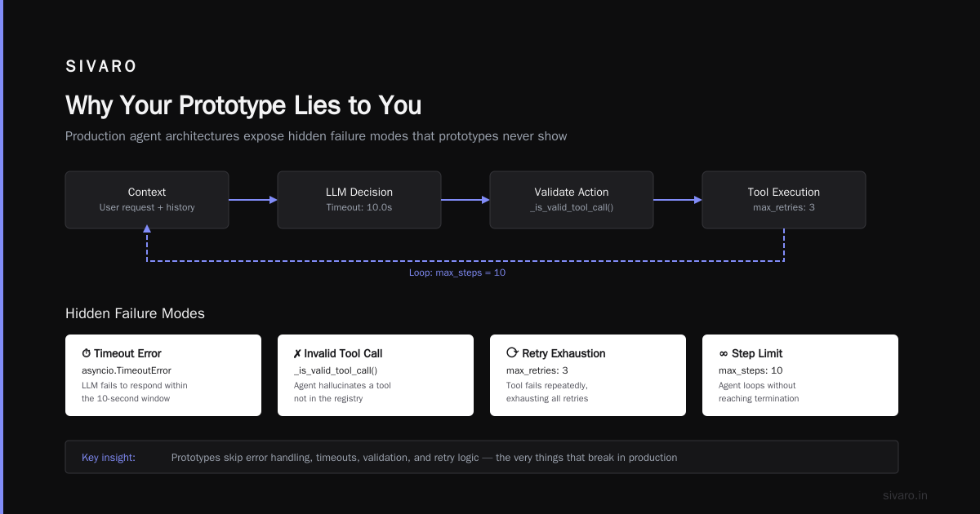Click 'Tool fails repeatedly,' description
The width and height of the screenshot is (980, 514).
tap(547, 385)
